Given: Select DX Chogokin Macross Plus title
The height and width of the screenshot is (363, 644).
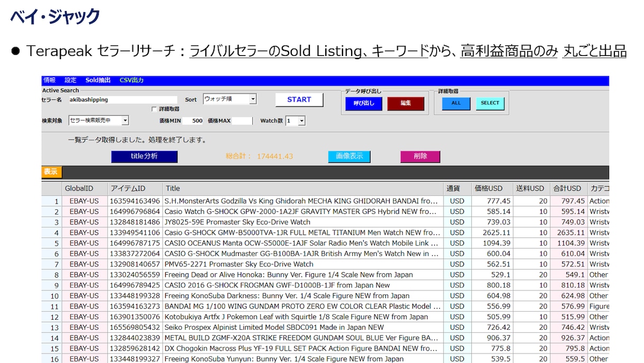Looking at the screenshot, I should click(x=303, y=349).
